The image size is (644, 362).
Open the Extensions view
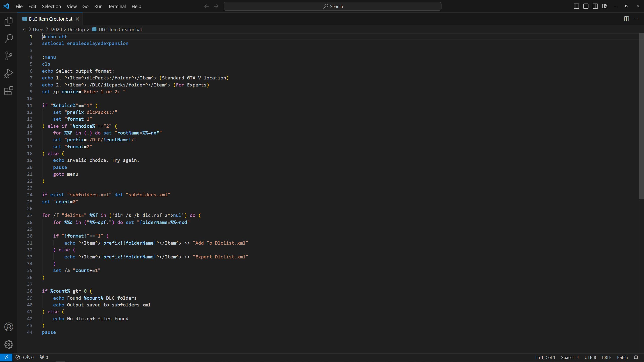pos(9,91)
